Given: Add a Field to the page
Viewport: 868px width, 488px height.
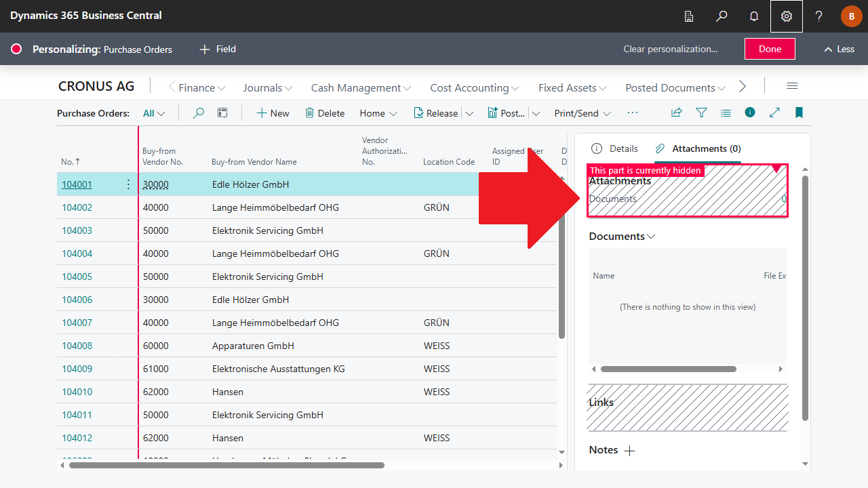Looking at the screenshot, I should (x=218, y=49).
